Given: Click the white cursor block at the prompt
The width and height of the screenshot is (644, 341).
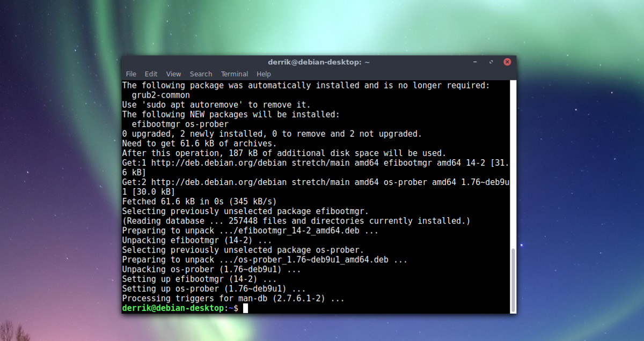Looking at the screenshot, I should click(x=245, y=308).
